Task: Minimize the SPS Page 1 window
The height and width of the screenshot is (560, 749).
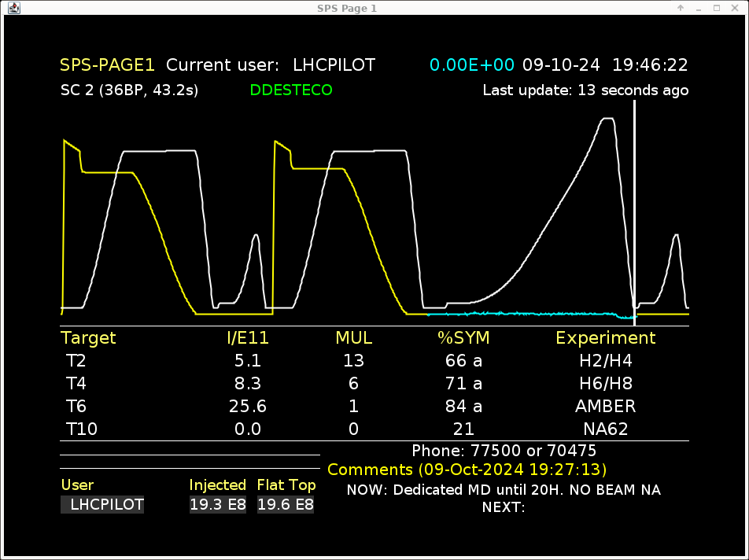Action: pos(698,7)
